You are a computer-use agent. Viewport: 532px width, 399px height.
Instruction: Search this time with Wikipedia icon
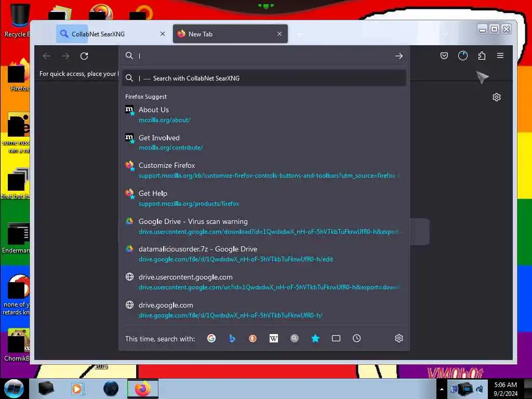pos(273,338)
